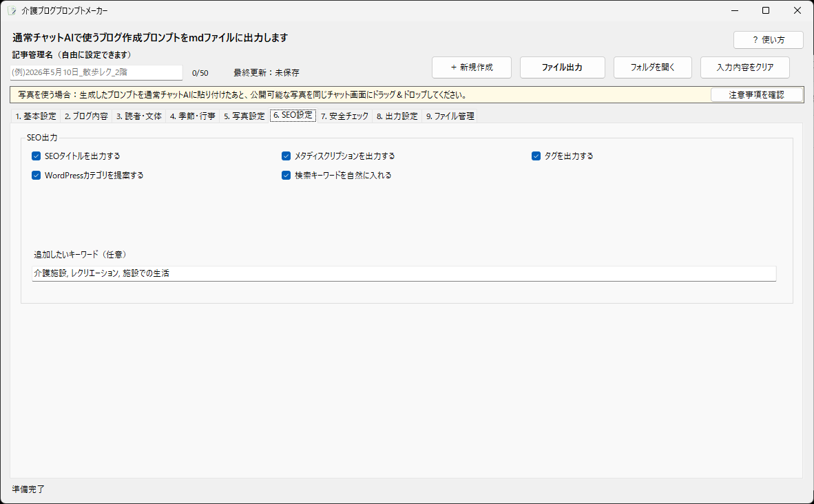Click the 注意事項を確認 button
Screen dimensions: 814x504
pyautogui.click(x=756, y=95)
